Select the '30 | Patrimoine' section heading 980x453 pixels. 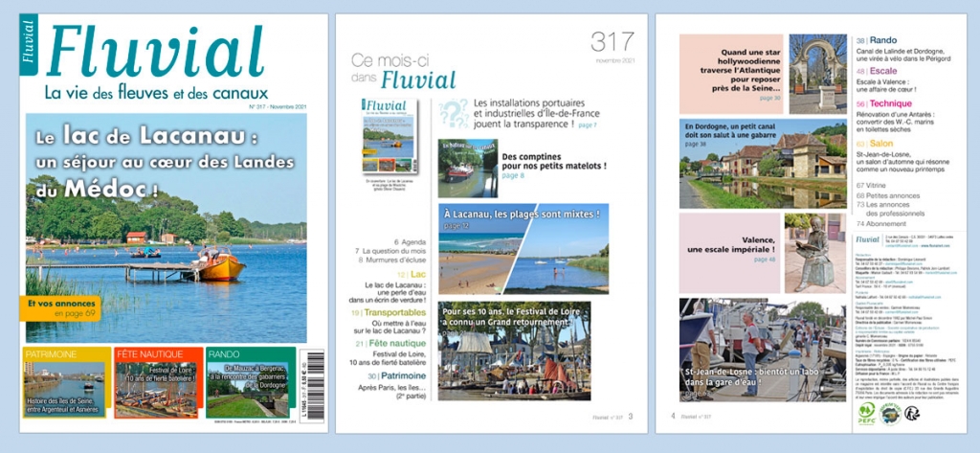pyautogui.click(x=397, y=375)
